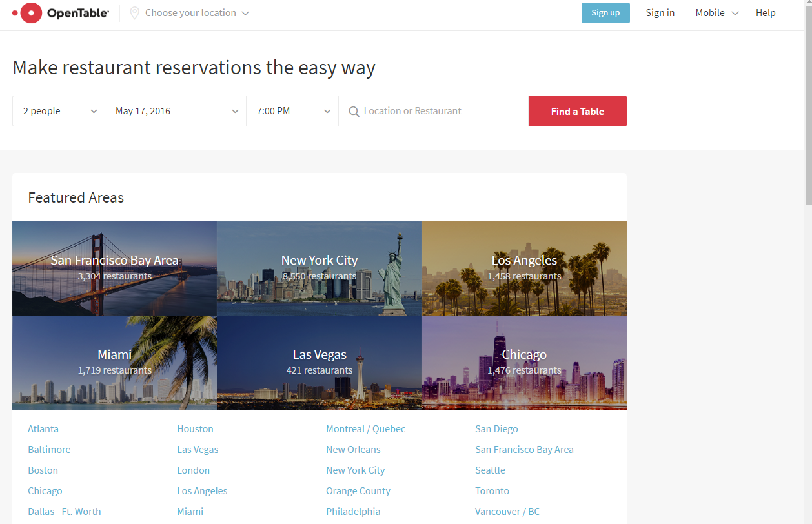The image size is (812, 524).
Task: Click the Dallas - Ft. Worth link
Action: 65,511
